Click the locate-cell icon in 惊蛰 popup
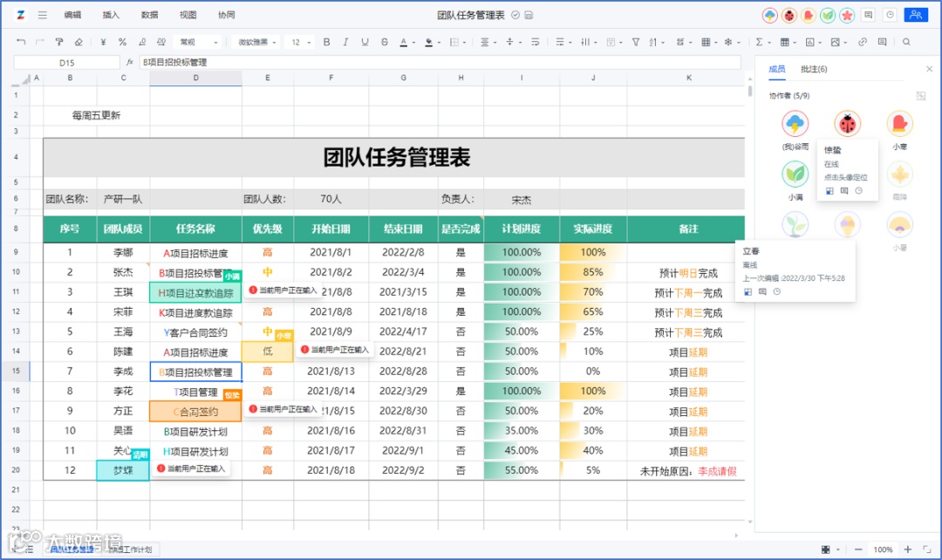 point(829,191)
